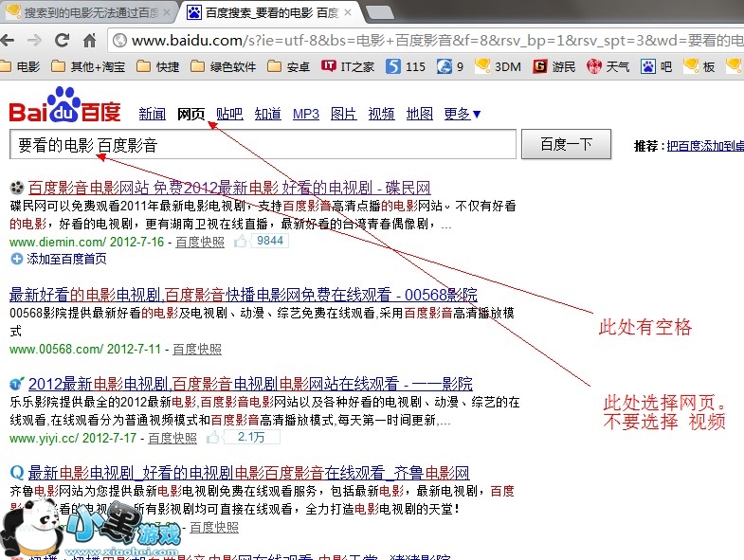This screenshot has width=744, height=560.
Task: Select the MP3 search category
Action: [306, 114]
